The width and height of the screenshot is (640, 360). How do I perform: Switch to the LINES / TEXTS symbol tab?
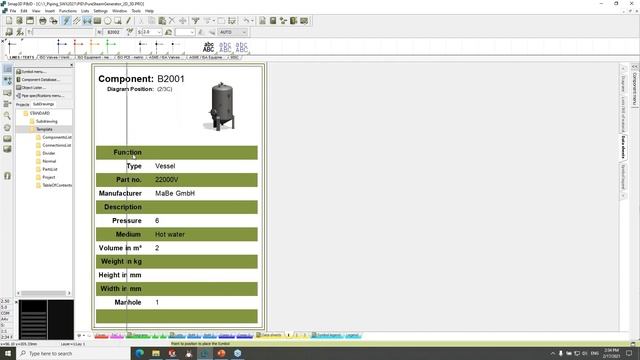pos(21,58)
